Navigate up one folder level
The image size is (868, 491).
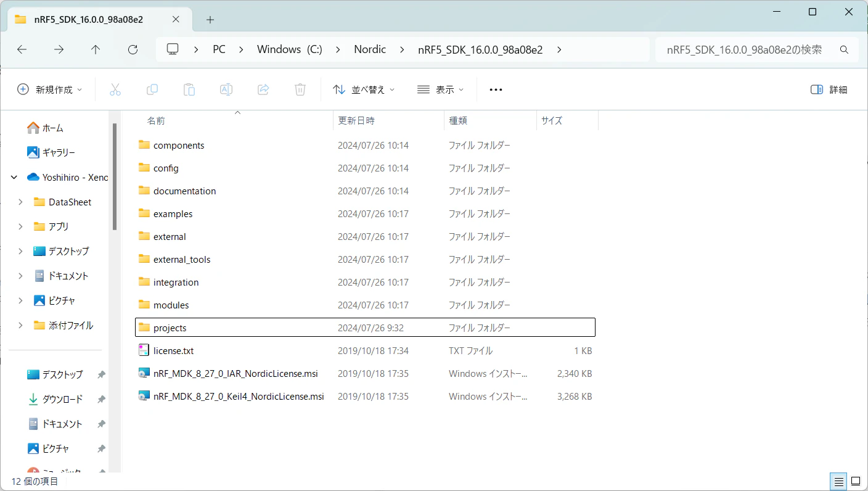coord(96,50)
